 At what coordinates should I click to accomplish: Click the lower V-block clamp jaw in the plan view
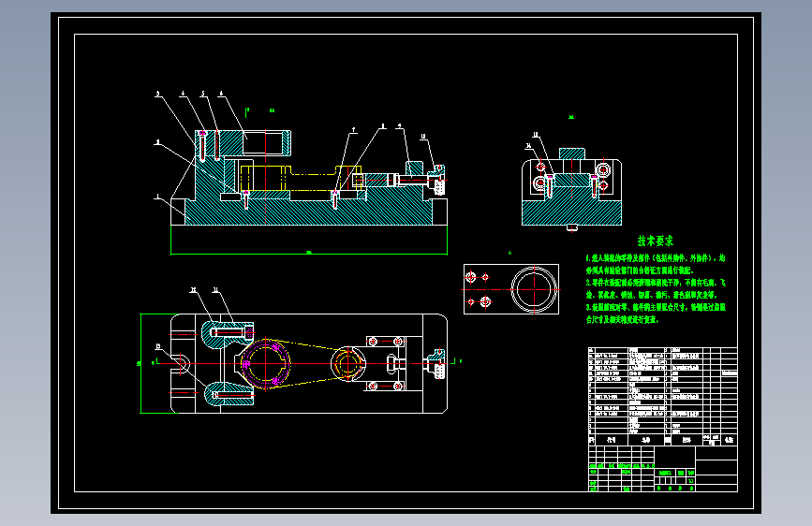tap(229, 393)
